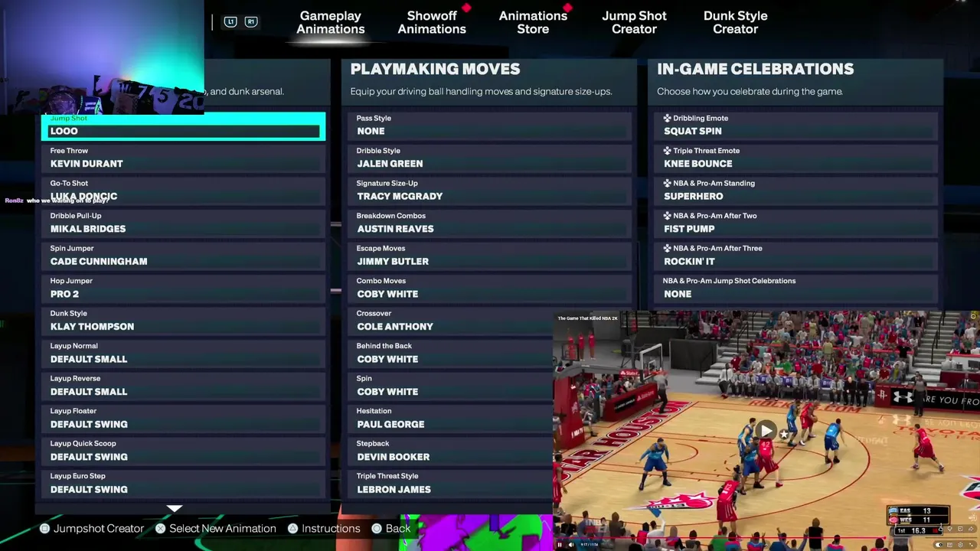
Task: Open the Layup Reverse slot
Action: pyautogui.click(x=184, y=386)
